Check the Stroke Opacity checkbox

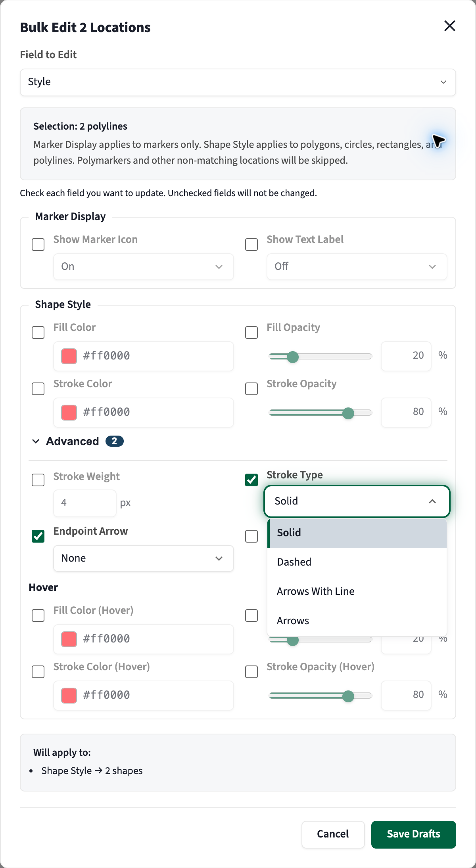click(x=251, y=389)
